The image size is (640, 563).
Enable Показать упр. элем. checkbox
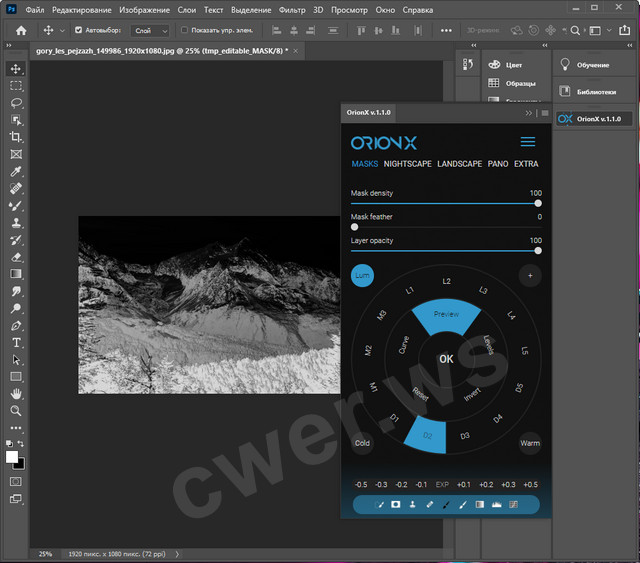tap(183, 31)
